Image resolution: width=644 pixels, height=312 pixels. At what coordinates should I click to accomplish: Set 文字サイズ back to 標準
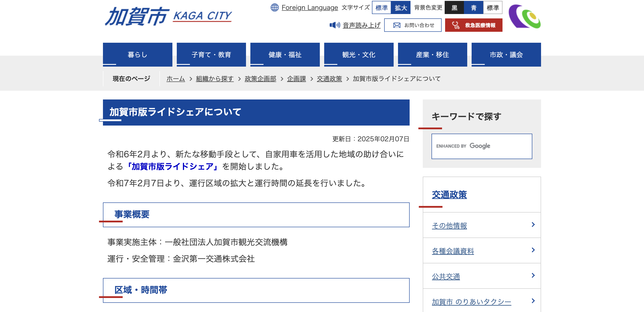(x=382, y=8)
